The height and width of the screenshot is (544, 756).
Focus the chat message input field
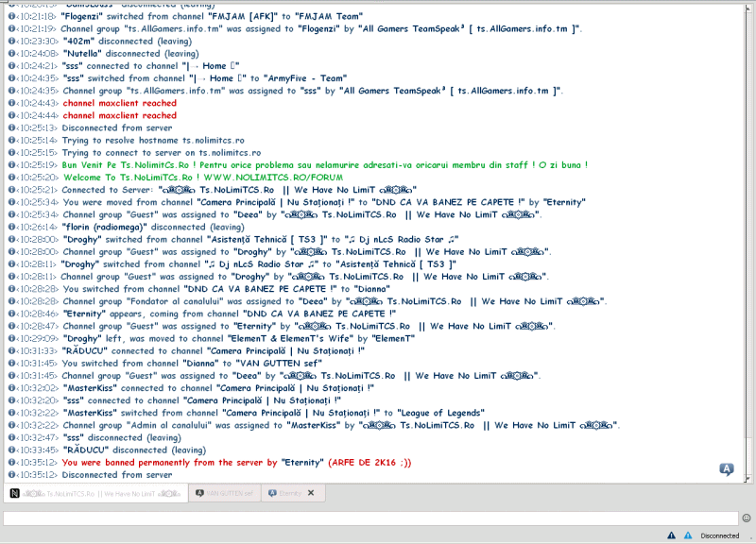click(369, 518)
